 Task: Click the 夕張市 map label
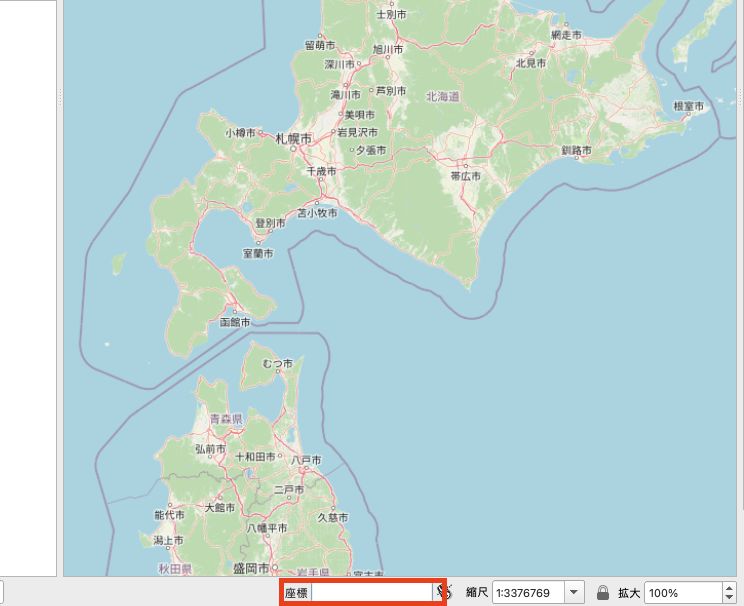point(371,150)
